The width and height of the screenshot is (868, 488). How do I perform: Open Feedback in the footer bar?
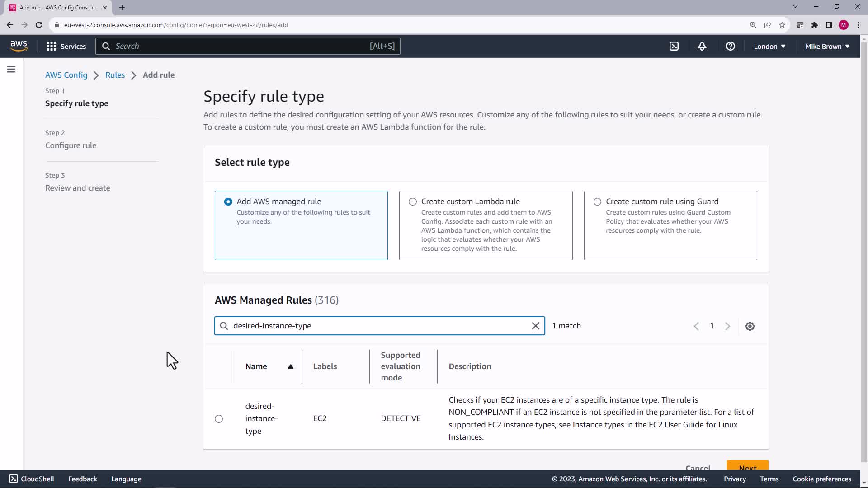pos(82,479)
